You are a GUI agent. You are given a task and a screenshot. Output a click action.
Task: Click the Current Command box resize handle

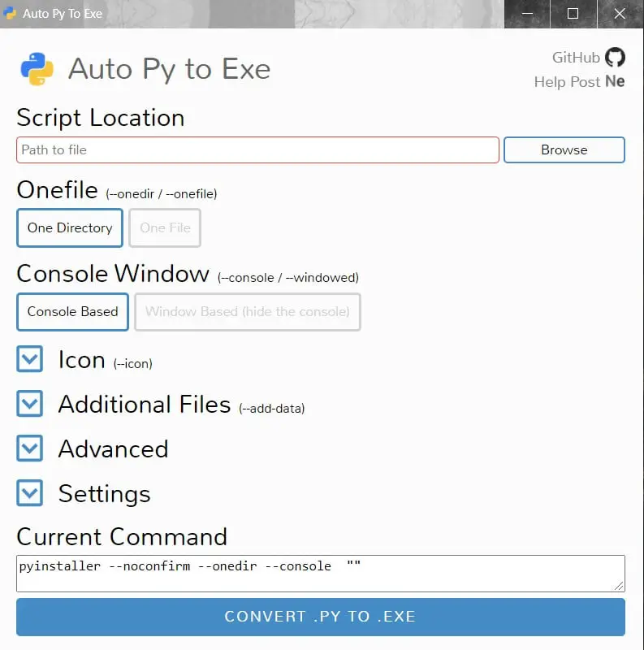coord(619,586)
